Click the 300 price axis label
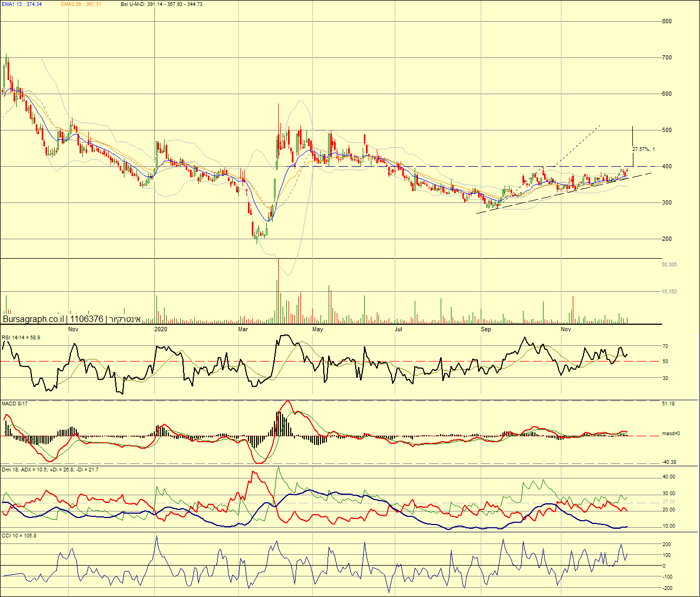 667,203
